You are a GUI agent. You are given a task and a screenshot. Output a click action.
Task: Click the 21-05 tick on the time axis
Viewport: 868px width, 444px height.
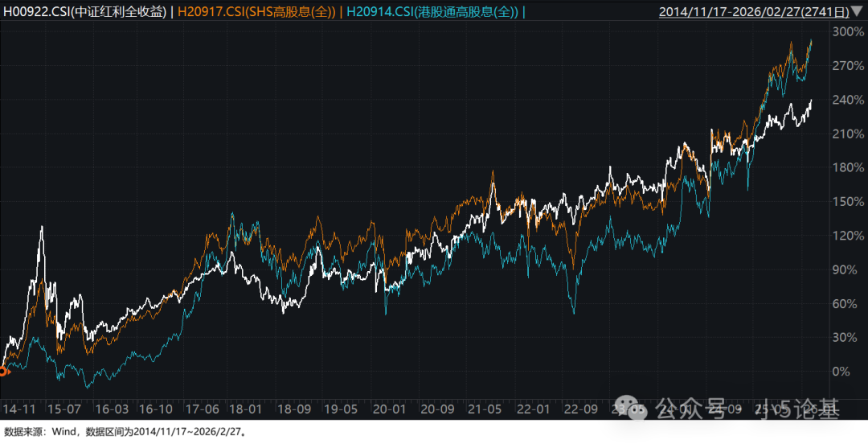[485, 409]
